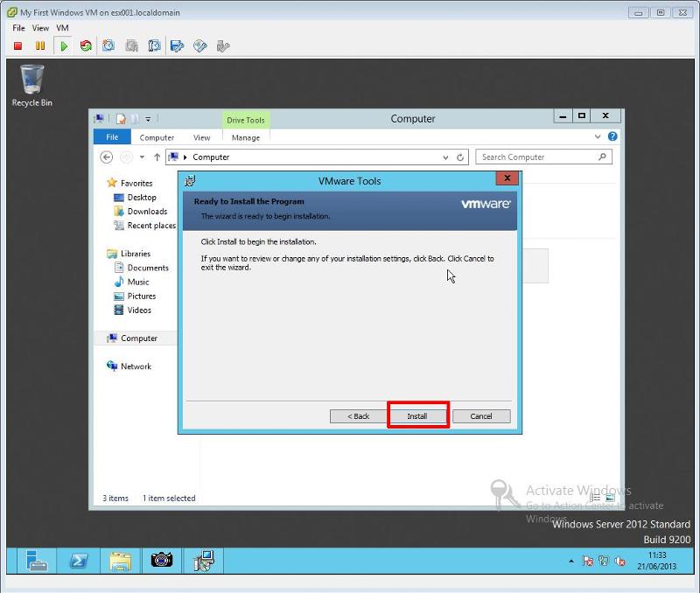Pause the VM with the Suspend icon
Screen dimensions: 700x593
point(40,46)
